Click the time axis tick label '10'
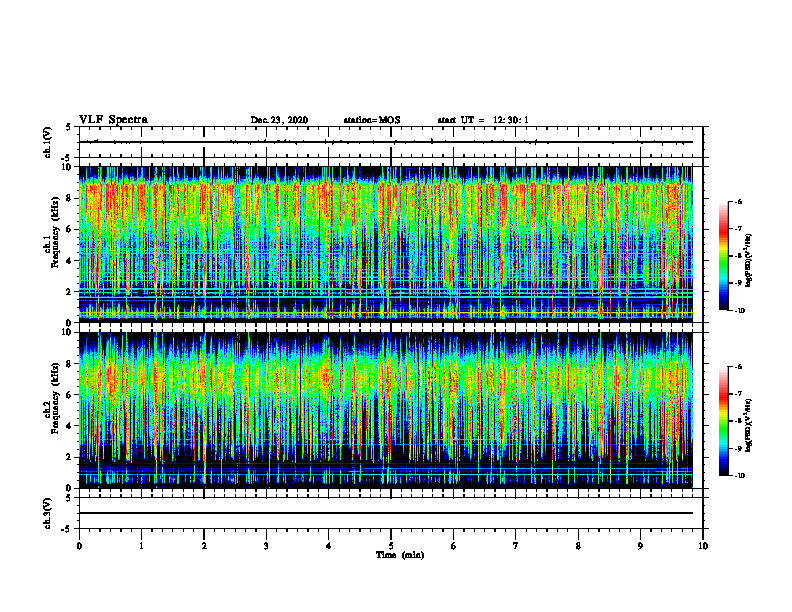Screen dimensions: 792x612 [x=703, y=546]
